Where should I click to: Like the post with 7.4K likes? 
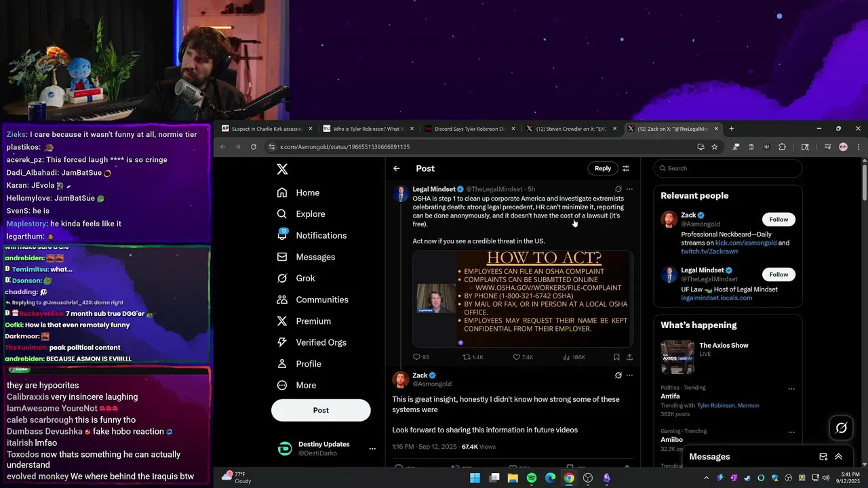(523, 357)
